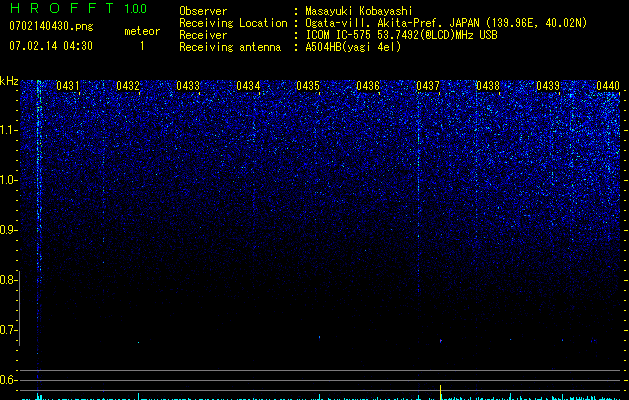Click the 0437 time marker
This screenshot has width=629, height=400.
pyautogui.click(x=428, y=86)
